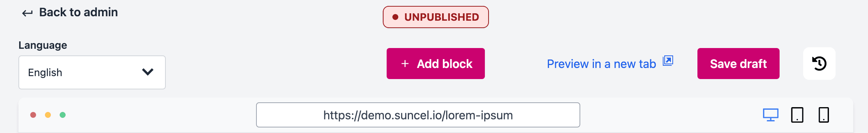Switch preview to mobile phone view
Image resolution: width=868 pixels, height=133 pixels.
[824, 115]
